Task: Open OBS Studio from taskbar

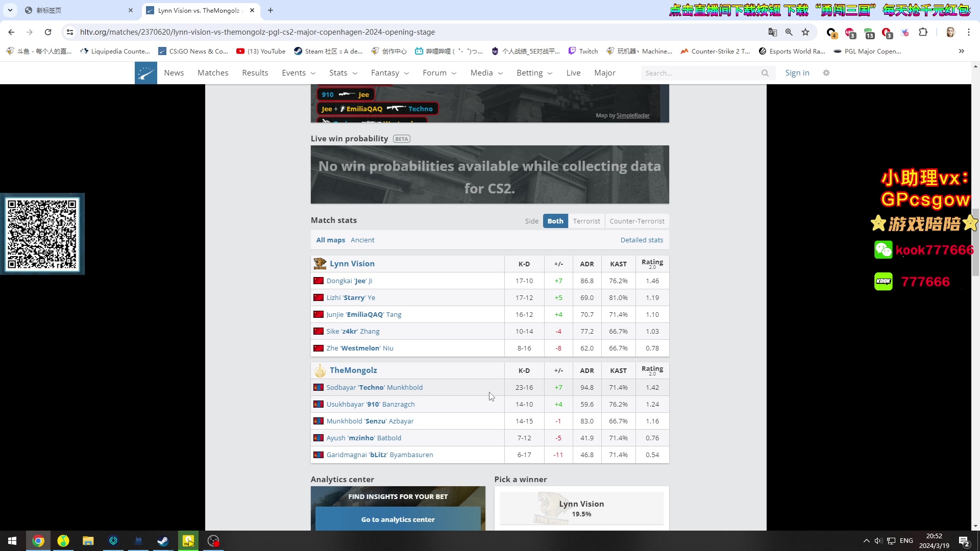Action: (x=213, y=541)
